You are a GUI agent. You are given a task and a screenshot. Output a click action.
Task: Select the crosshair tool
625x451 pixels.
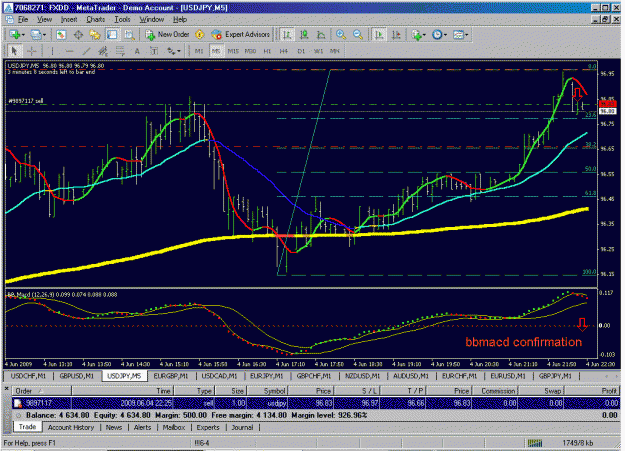31,51
